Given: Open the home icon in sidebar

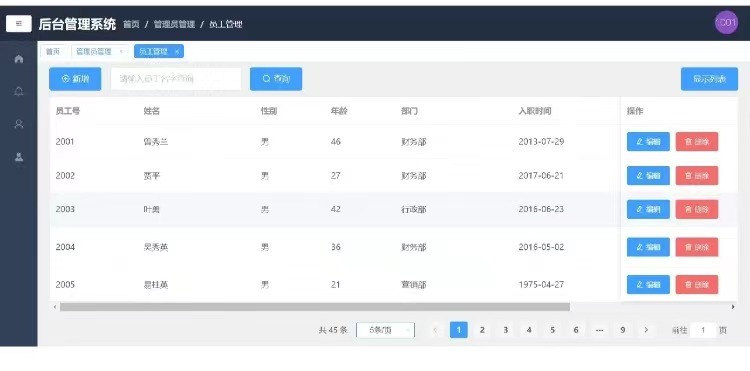Looking at the screenshot, I should click(19, 59).
